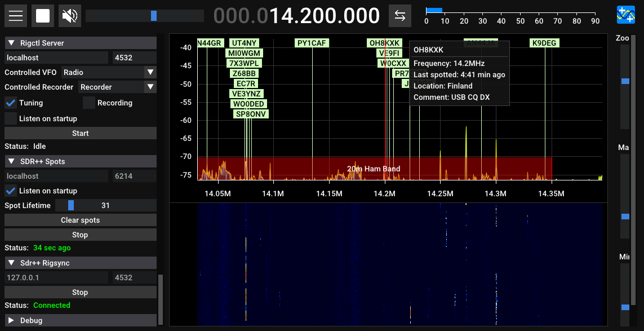Select the N44GR spot label
The image size is (644, 331).
(x=210, y=43)
